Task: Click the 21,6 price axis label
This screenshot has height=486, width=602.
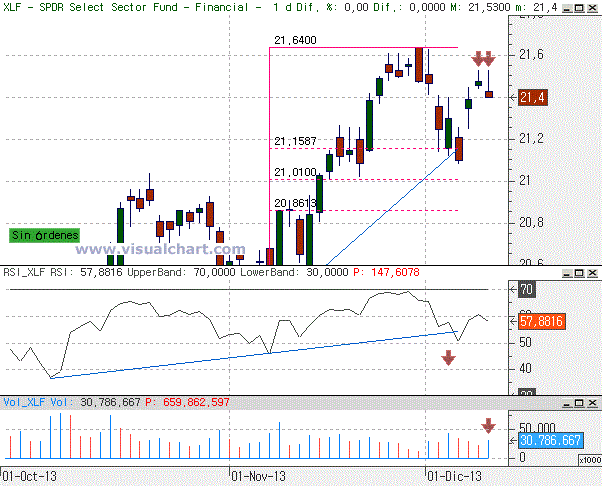Action: pyautogui.click(x=531, y=55)
